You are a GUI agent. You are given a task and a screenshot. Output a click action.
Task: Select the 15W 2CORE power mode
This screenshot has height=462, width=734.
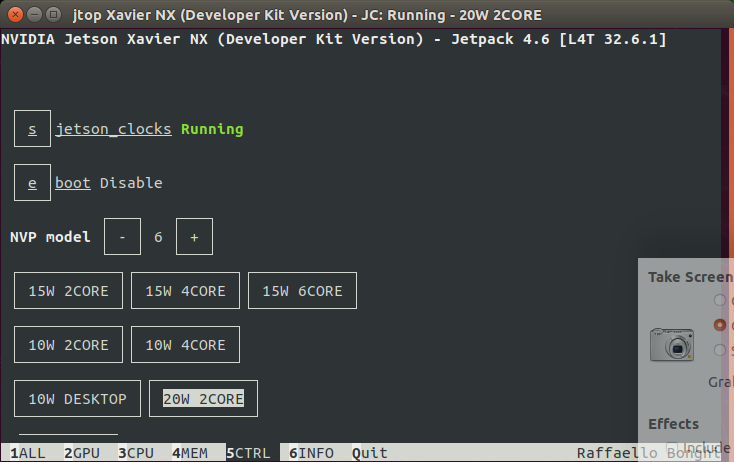(68, 291)
